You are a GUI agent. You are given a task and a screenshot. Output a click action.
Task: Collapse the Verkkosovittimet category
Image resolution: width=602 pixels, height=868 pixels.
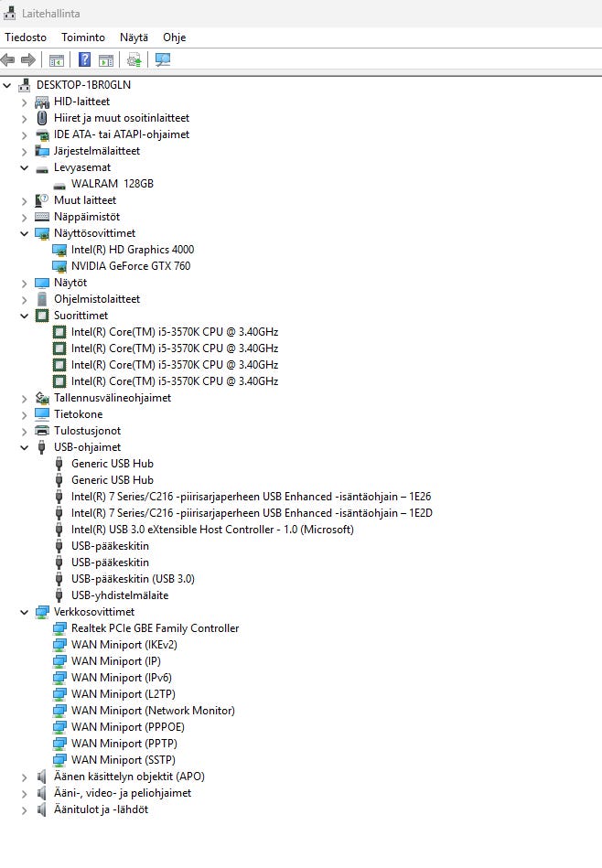pos(25,612)
